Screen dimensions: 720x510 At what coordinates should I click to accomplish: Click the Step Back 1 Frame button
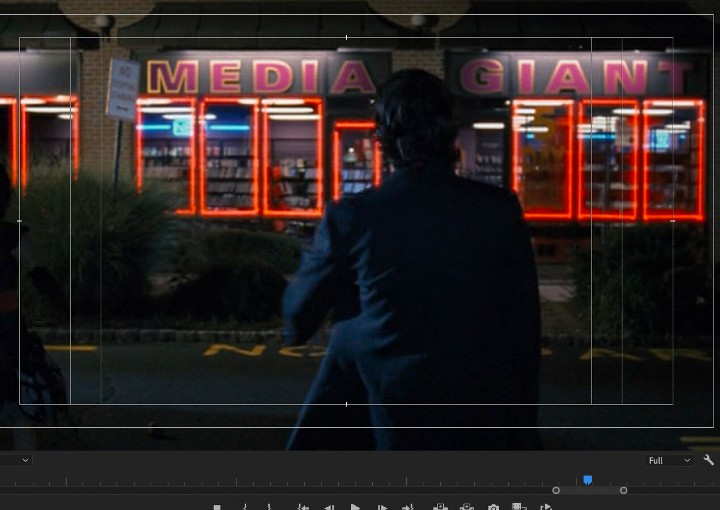(x=329, y=507)
